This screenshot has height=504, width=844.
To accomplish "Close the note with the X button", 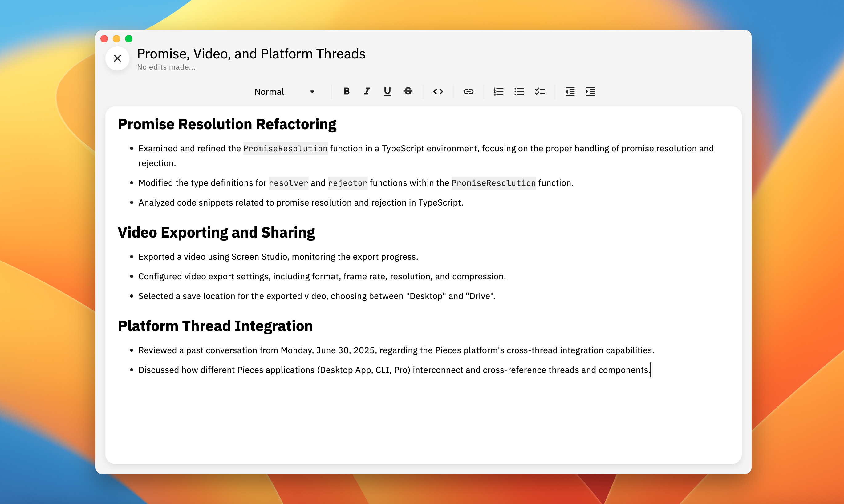I will [117, 58].
